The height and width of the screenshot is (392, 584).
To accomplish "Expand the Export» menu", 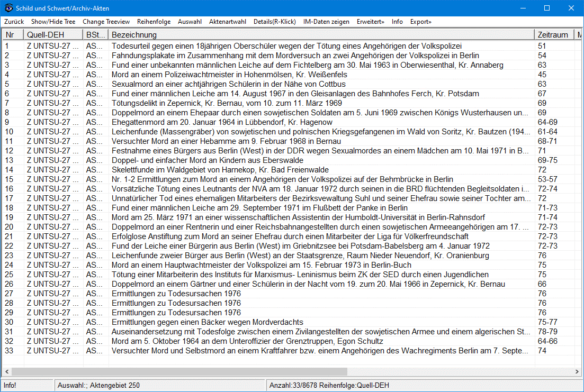I will (x=420, y=22).
